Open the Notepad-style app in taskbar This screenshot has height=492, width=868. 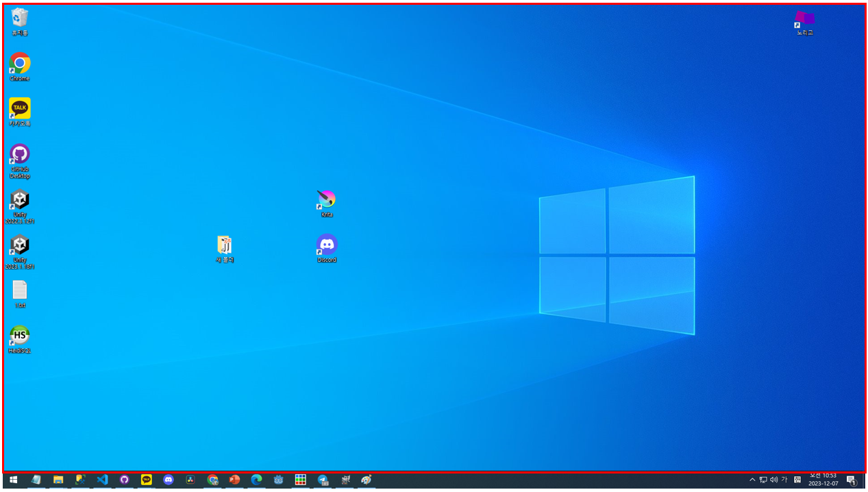pos(36,480)
